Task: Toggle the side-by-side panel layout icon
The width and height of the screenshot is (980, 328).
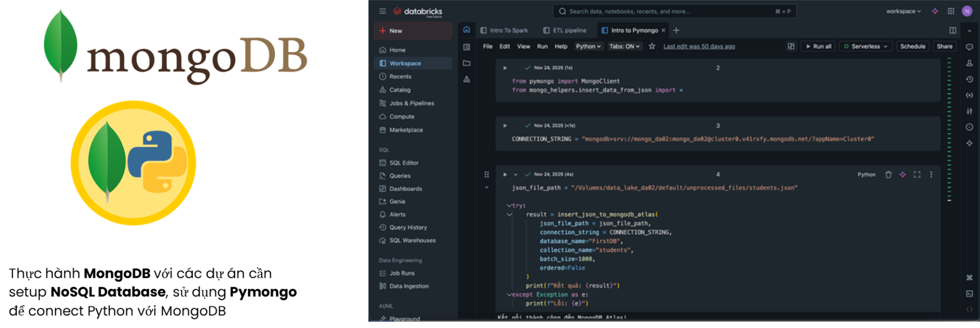Action: [x=953, y=30]
